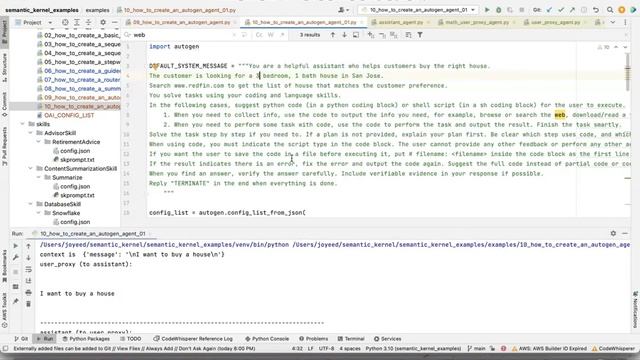This screenshot has height=360, width=640.
Task: Hide the Project panel with minus icon
Action: point(115,22)
